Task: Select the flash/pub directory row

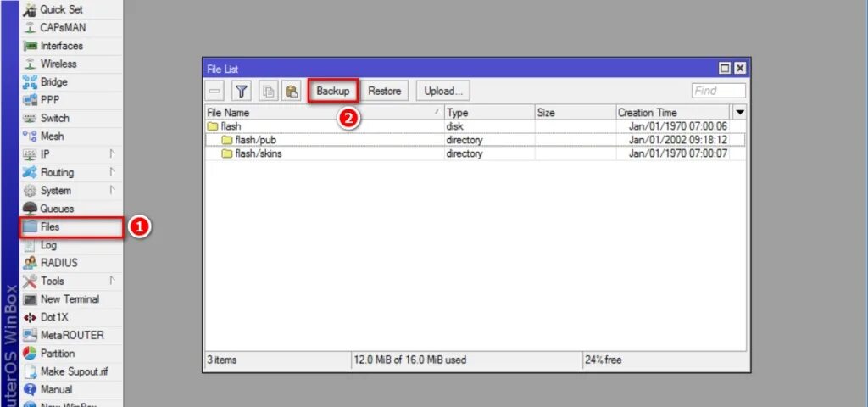Action: pos(475,140)
